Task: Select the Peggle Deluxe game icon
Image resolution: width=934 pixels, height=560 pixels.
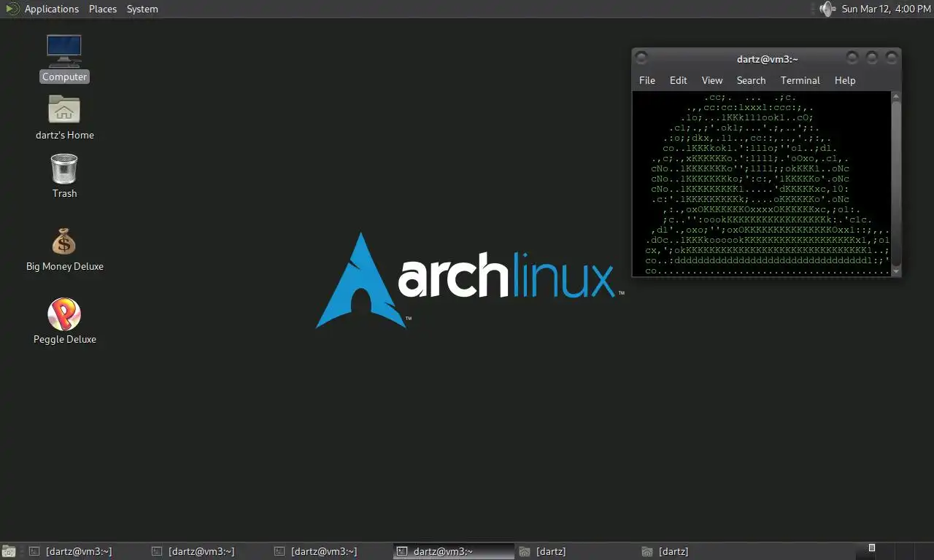Action: [x=64, y=322]
